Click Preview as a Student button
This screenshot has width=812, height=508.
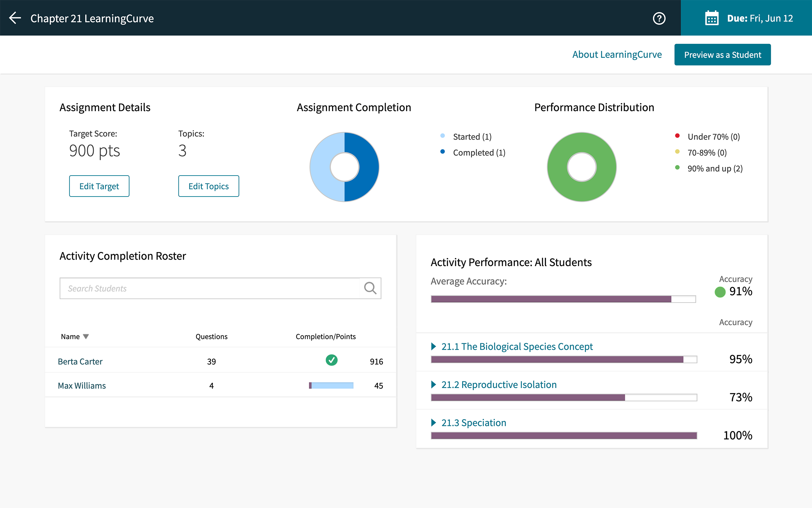pyautogui.click(x=723, y=54)
